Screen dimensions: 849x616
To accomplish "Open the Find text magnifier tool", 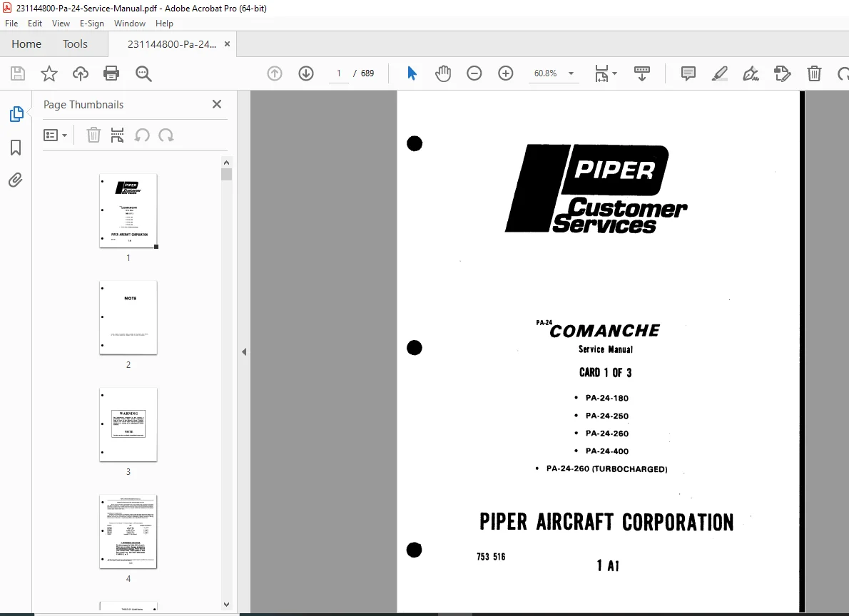I will point(143,73).
